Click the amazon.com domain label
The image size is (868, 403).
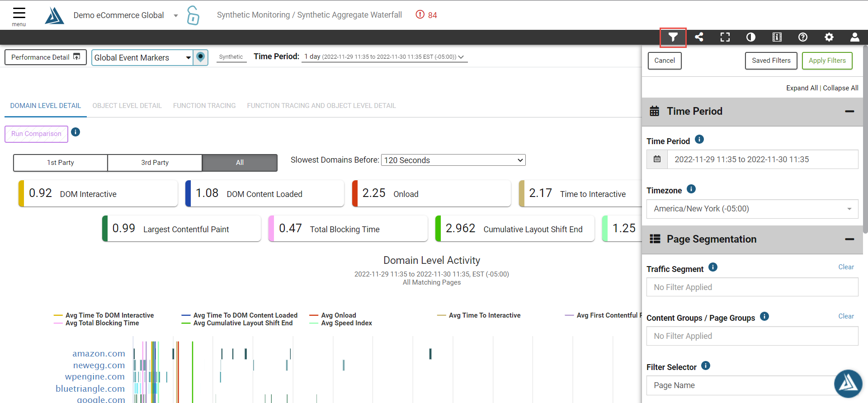point(99,353)
